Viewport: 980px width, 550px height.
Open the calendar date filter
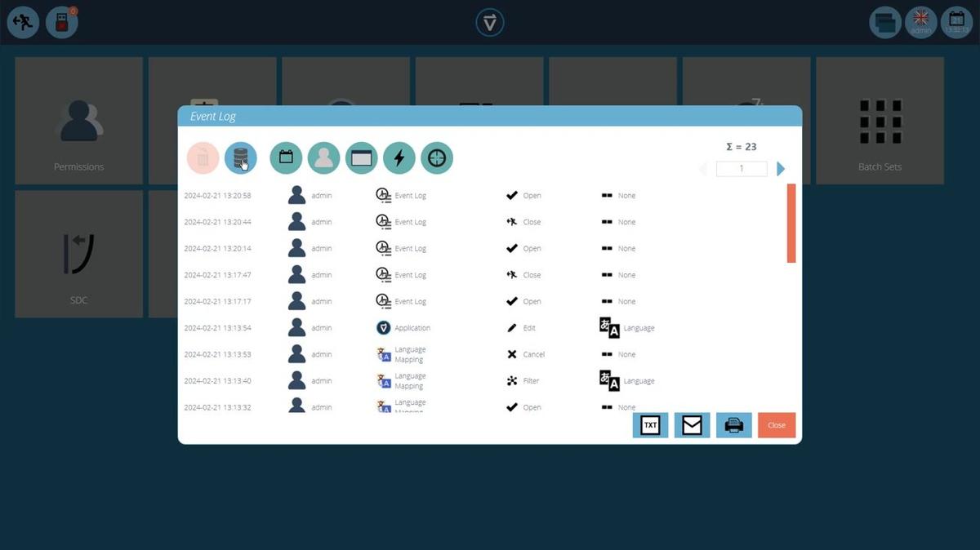point(286,158)
